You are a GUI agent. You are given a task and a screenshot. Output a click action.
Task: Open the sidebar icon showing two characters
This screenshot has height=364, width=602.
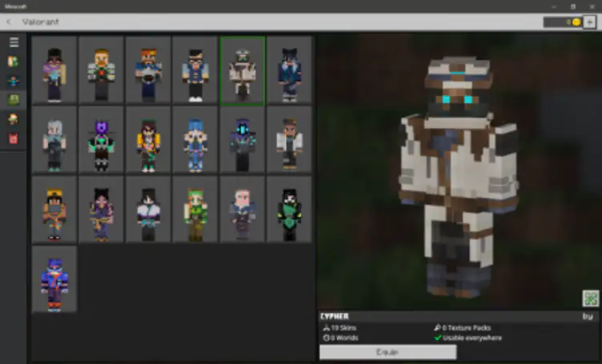pos(14,62)
